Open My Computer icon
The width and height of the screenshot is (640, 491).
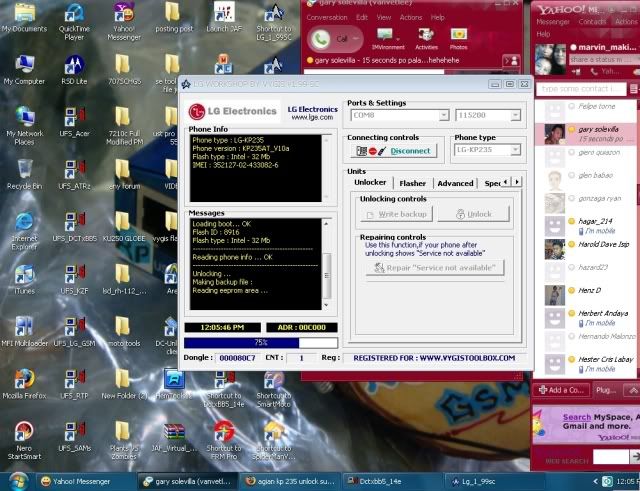pos(24,69)
